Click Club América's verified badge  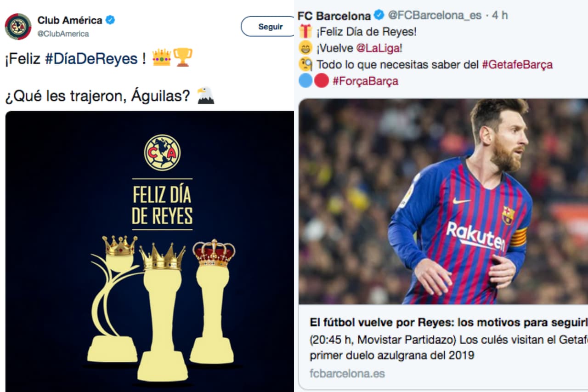pyautogui.click(x=110, y=20)
